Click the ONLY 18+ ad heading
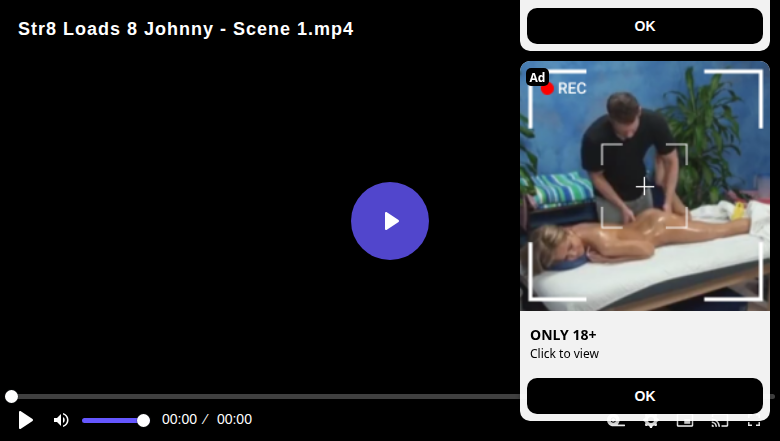The width and height of the screenshot is (780, 441). point(563,335)
